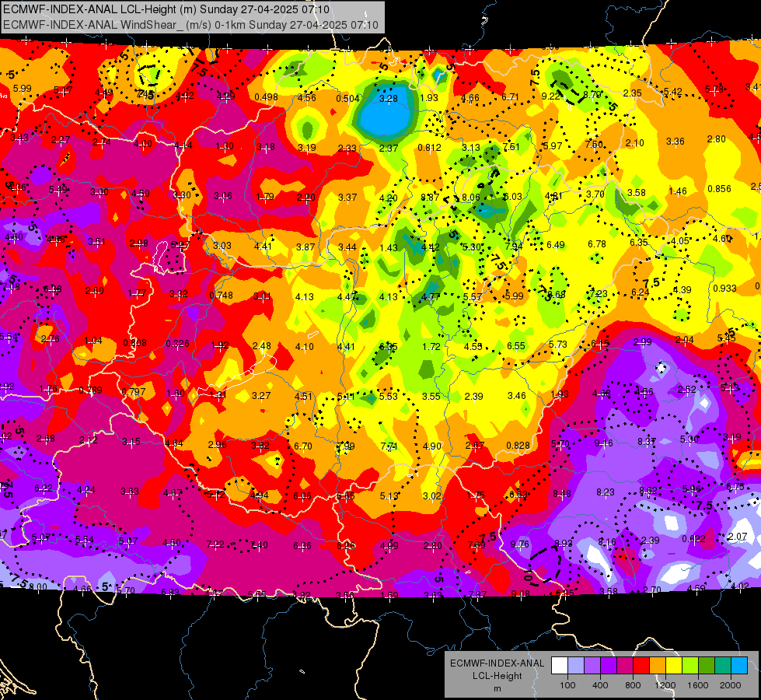Click the wind shear value 0.797
Screen dimensions: 761x700
(x=134, y=391)
